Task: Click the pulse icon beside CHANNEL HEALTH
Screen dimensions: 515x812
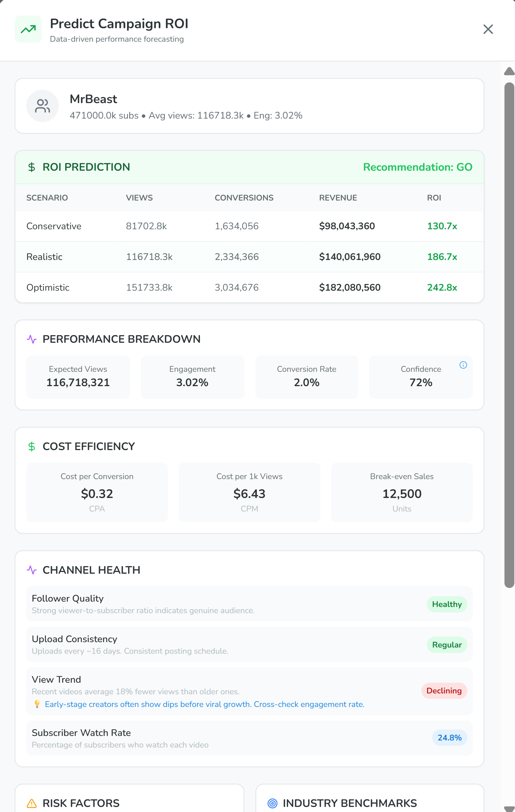Action: (x=32, y=570)
